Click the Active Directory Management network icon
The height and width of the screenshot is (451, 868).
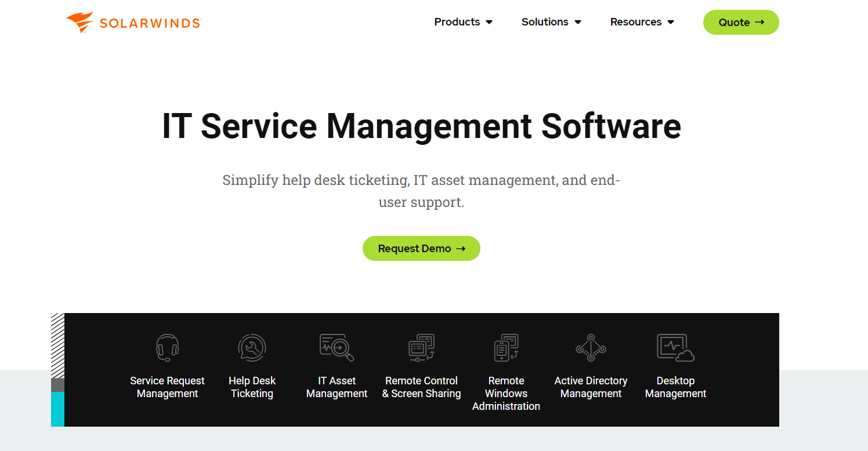click(x=591, y=348)
